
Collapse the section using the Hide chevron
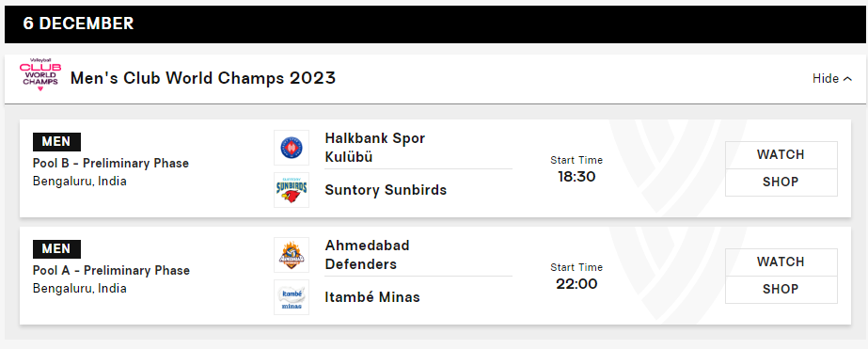pyautogui.click(x=847, y=79)
